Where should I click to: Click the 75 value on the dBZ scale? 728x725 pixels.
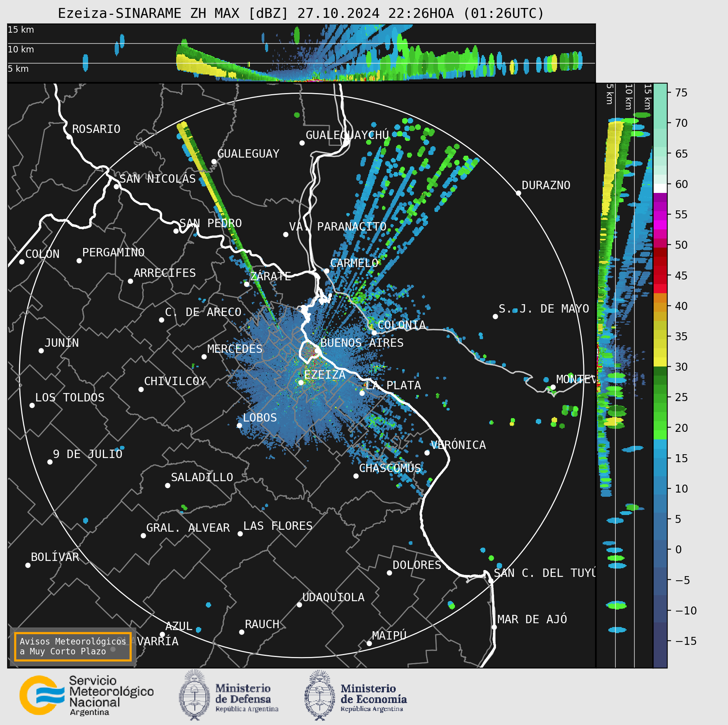(x=681, y=93)
